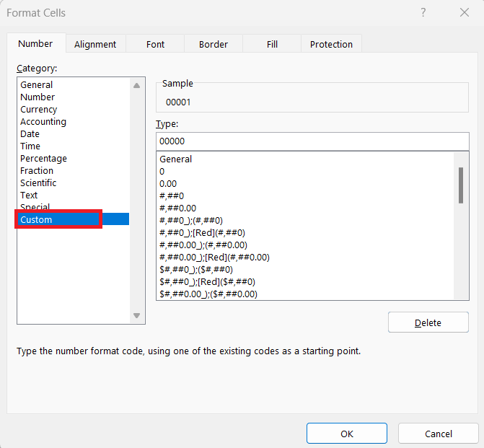Choose the 0 format code
This screenshot has height=448, width=484.
pyautogui.click(x=305, y=172)
